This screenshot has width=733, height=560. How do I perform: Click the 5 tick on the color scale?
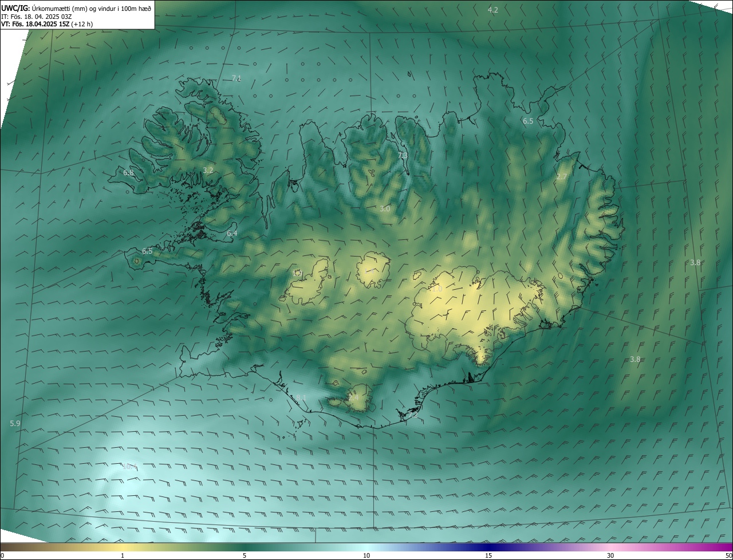245,555
